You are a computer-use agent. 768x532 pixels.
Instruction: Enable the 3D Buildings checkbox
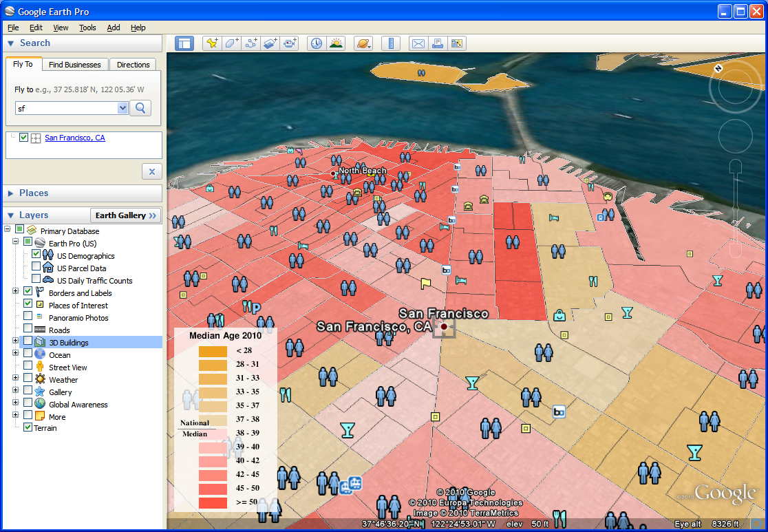click(28, 341)
